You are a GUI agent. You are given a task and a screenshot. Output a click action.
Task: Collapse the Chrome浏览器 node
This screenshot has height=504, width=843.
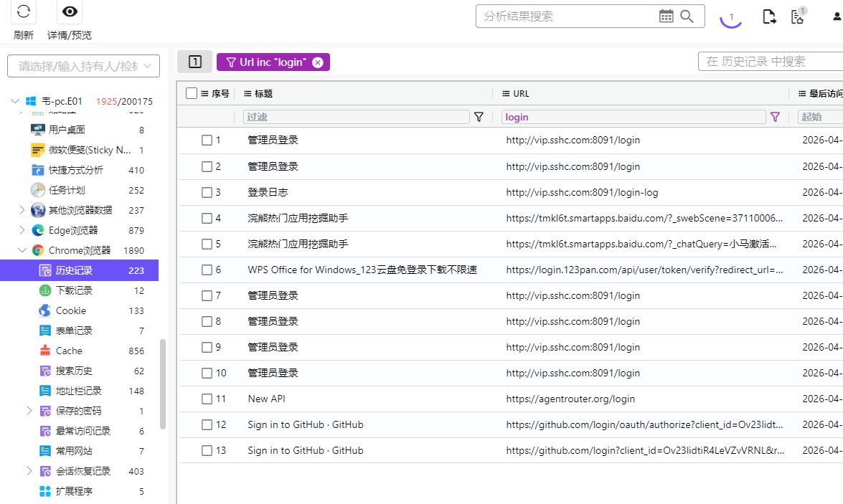(x=22, y=250)
